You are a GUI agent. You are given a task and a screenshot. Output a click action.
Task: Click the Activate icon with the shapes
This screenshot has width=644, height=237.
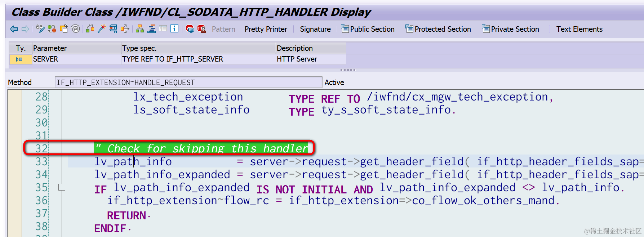click(x=90, y=29)
